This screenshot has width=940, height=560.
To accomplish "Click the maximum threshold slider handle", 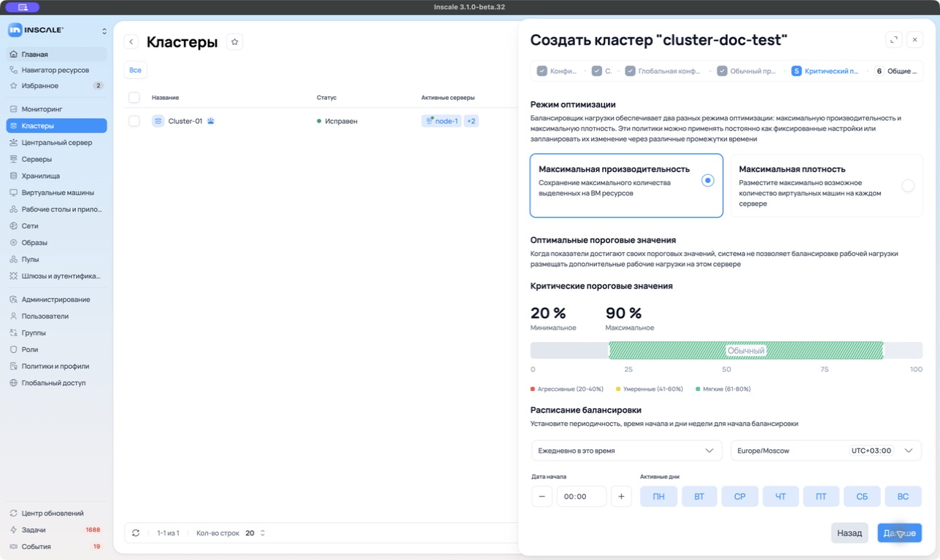I will point(883,351).
